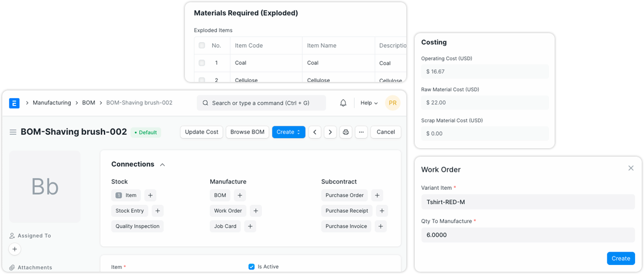
Task: Add new Work Order plus icon
Action: pyautogui.click(x=256, y=211)
